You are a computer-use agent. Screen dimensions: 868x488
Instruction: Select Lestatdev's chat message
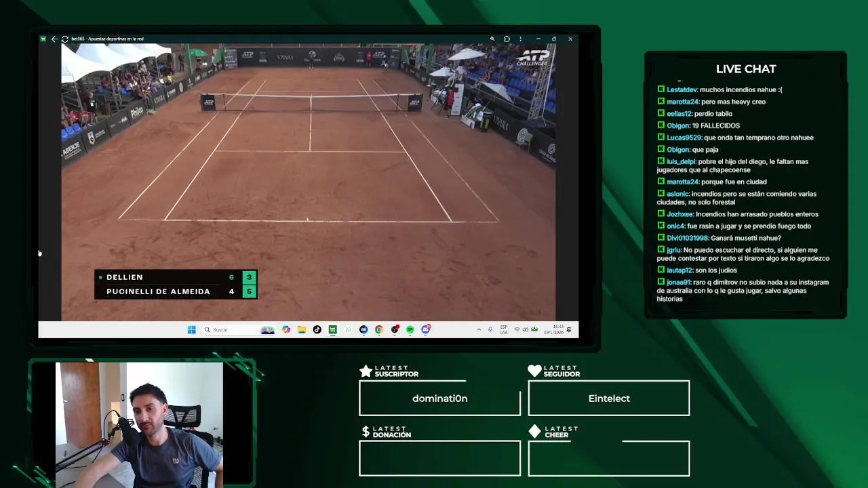[x=720, y=89]
